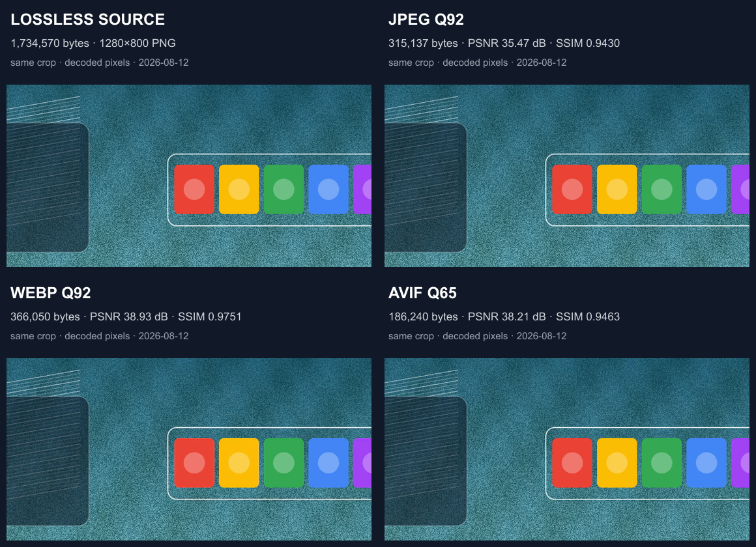Select the yellow swatch in Lossless Source image
Image resolution: width=756 pixels, height=547 pixels.
point(239,189)
